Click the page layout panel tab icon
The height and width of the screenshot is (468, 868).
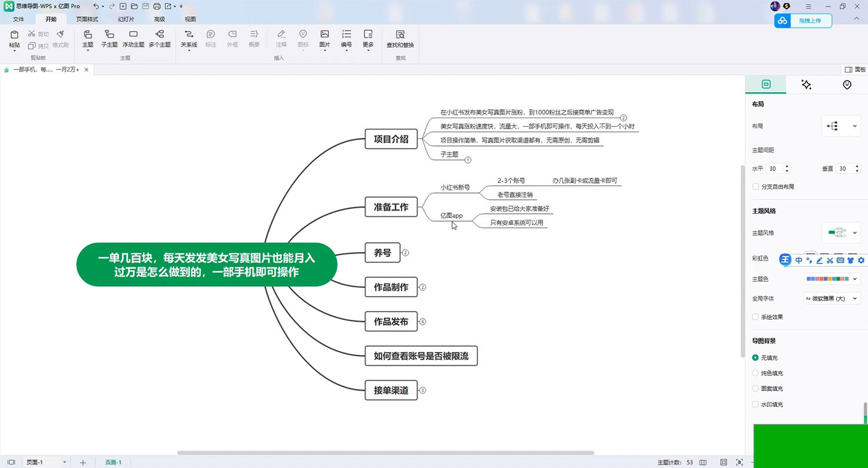pyautogui.click(x=766, y=85)
